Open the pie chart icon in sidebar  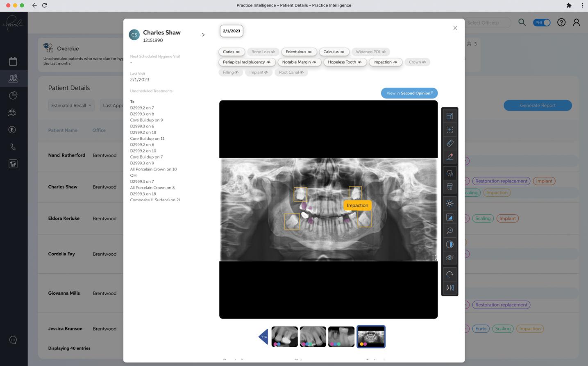pos(13,95)
